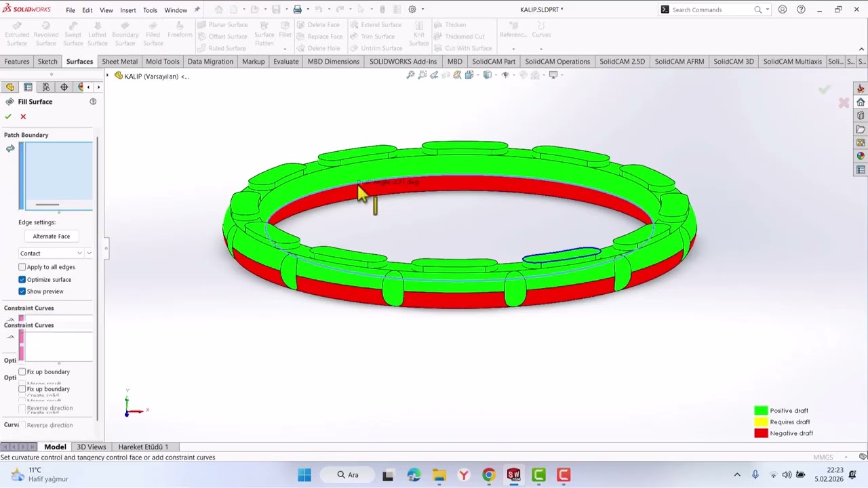Switch to the SolidCAM Operations tab
Viewport: 868px width, 488px height.
point(557,62)
